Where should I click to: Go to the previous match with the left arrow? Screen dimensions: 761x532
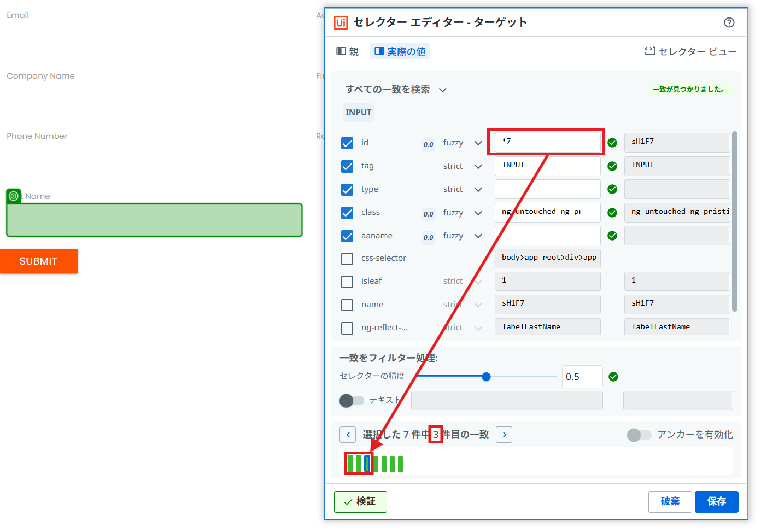(x=348, y=435)
